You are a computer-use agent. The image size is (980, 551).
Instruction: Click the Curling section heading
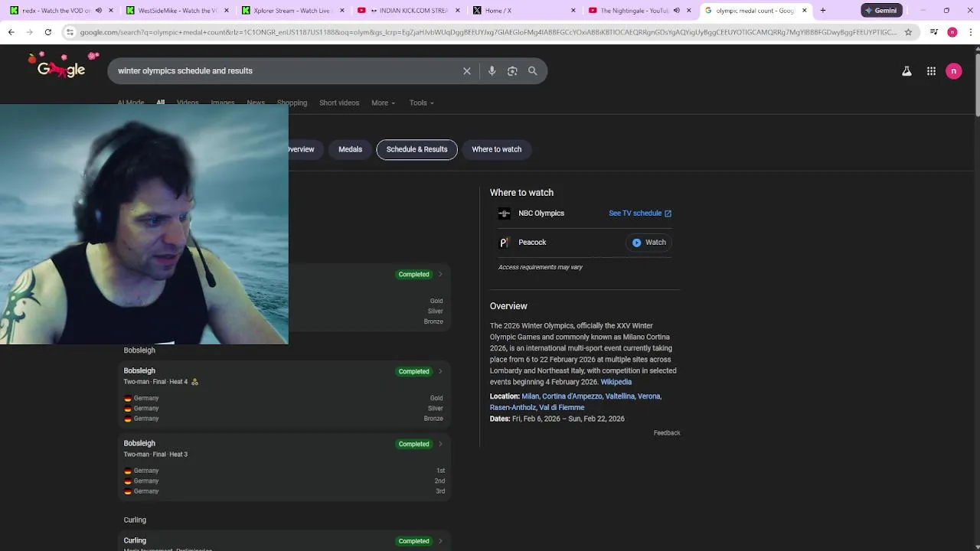[135, 520]
